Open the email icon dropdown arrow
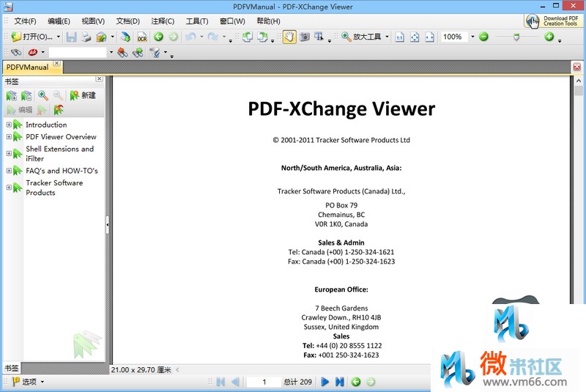586x392 pixels. 113,37
